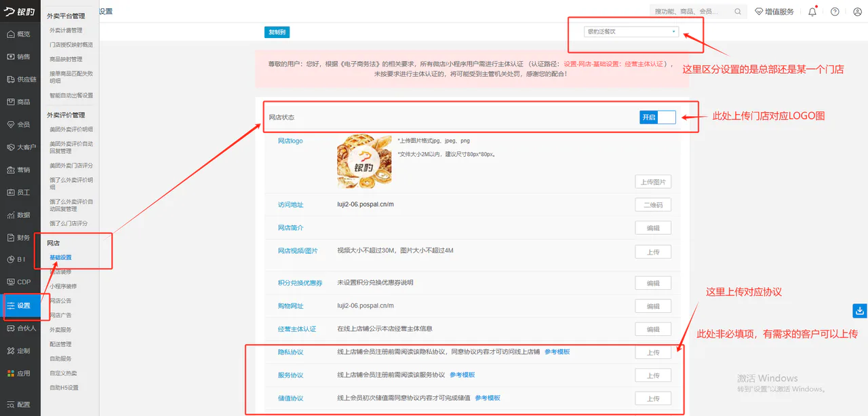Click 上传 for 隐私协议
The image size is (868, 416).
coord(653,352)
